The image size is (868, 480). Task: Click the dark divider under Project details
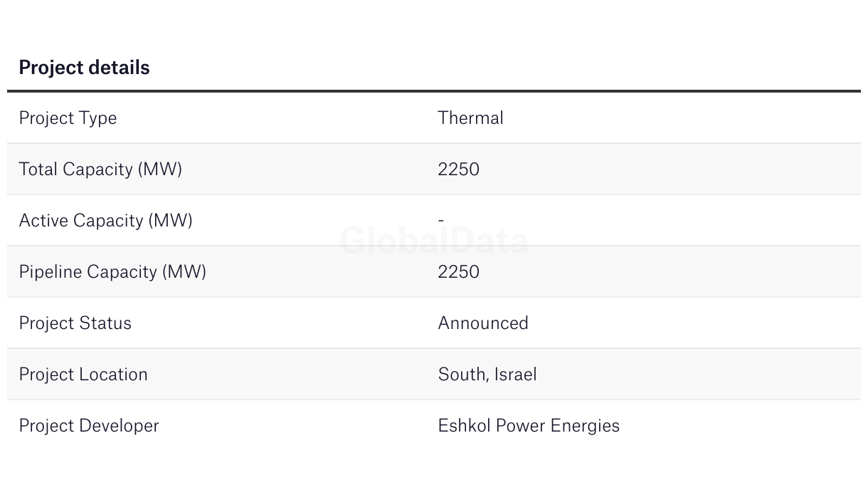pyautogui.click(x=434, y=91)
